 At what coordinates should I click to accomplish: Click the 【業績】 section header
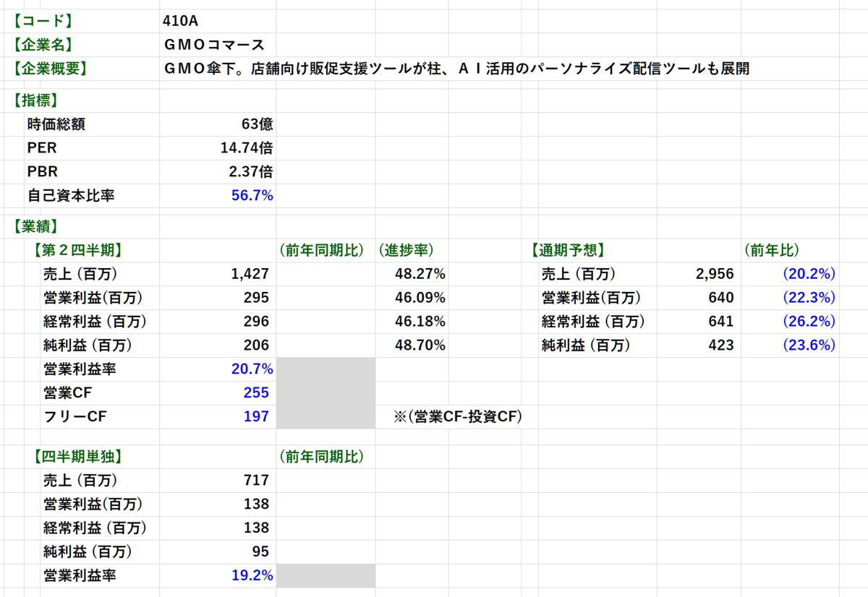36,226
